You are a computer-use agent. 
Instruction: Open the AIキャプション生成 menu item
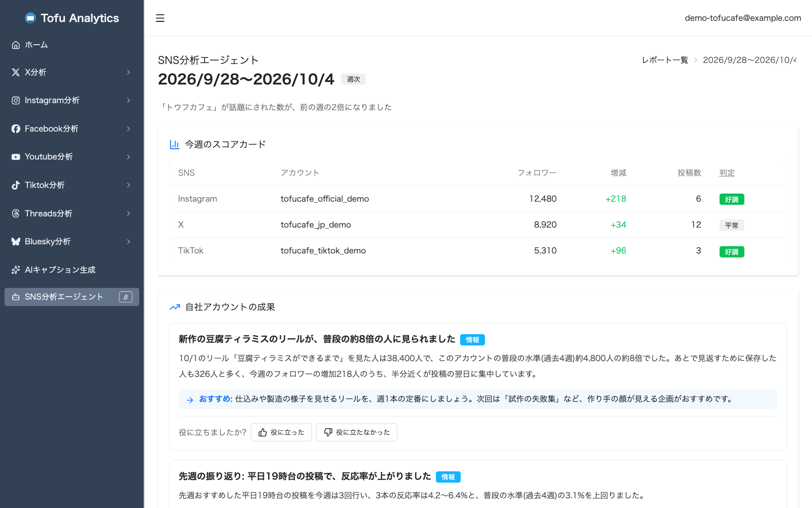72,270
